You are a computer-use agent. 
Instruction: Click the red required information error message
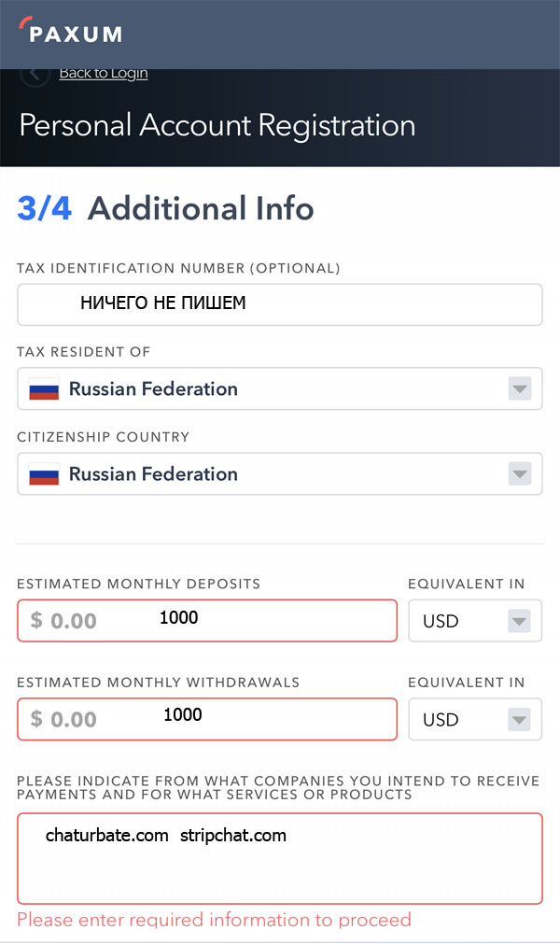pos(214,920)
